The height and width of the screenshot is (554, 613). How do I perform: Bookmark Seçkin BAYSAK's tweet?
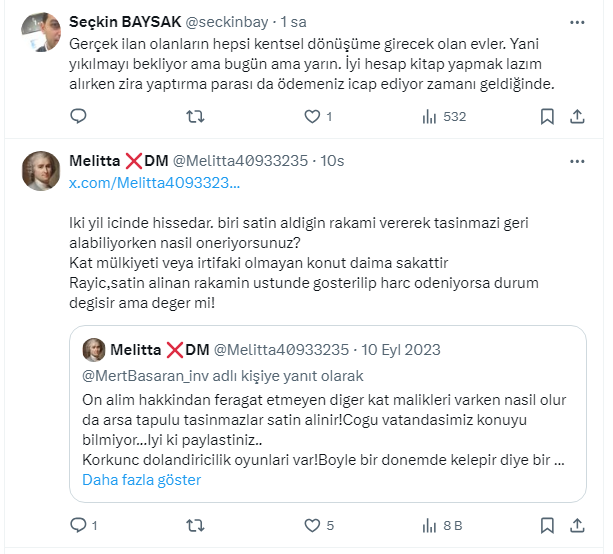click(547, 117)
